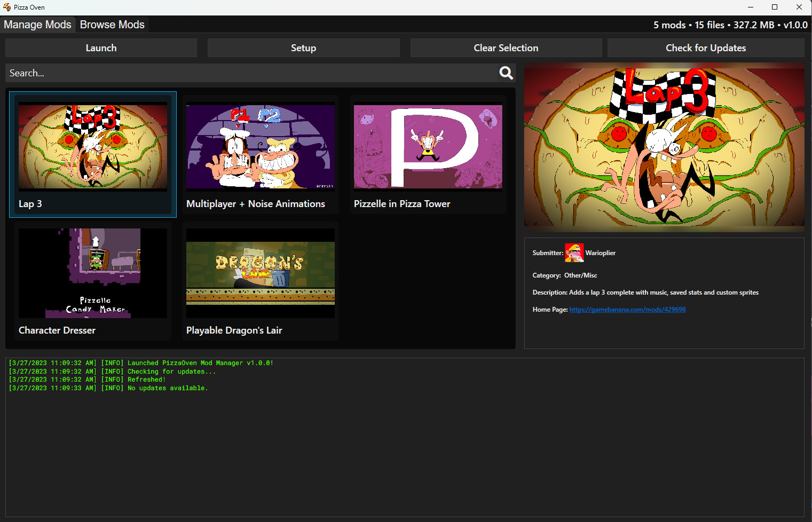This screenshot has width=812, height=522.
Task: Click the 'Category: Other/Misc' text
Action: [565, 275]
